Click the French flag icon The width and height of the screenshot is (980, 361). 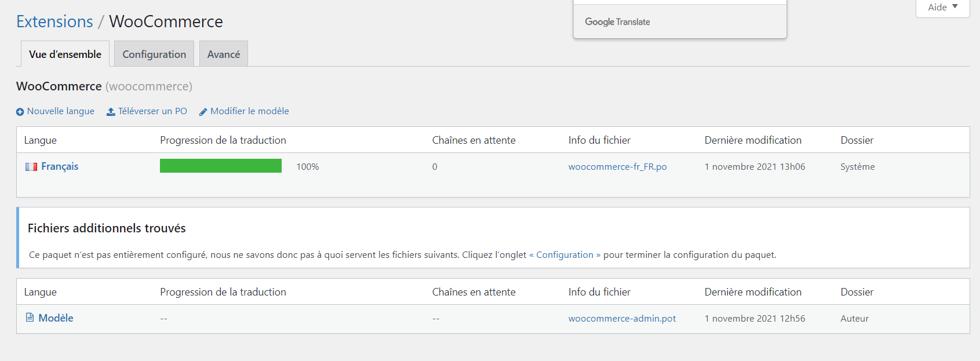[31, 167]
